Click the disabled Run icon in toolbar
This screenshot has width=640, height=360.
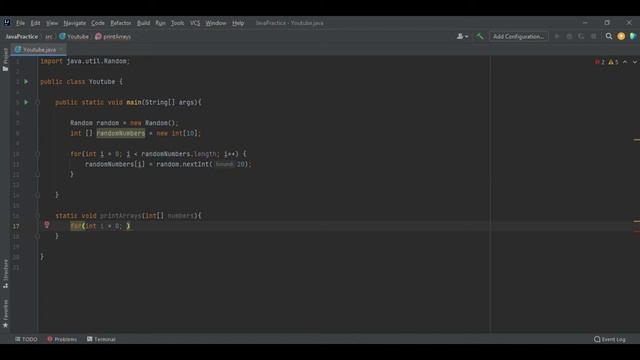coord(557,37)
